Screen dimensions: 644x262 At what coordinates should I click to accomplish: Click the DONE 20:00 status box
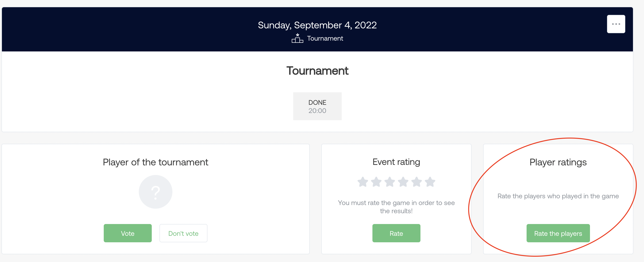pyautogui.click(x=317, y=106)
